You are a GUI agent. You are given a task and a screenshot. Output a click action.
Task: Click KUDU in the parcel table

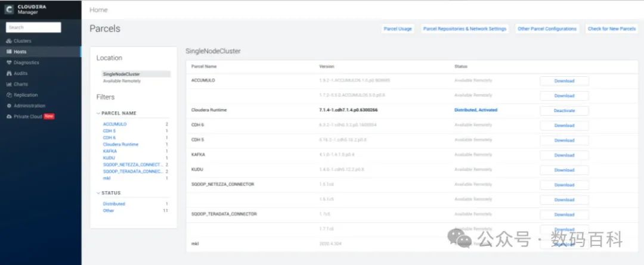click(197, 169)
